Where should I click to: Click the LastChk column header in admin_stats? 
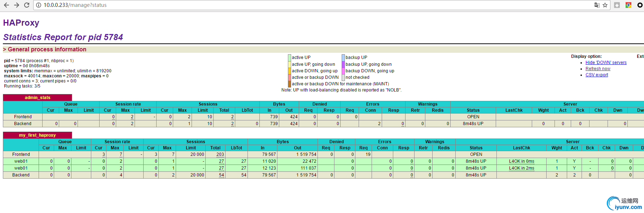[514, 110]
